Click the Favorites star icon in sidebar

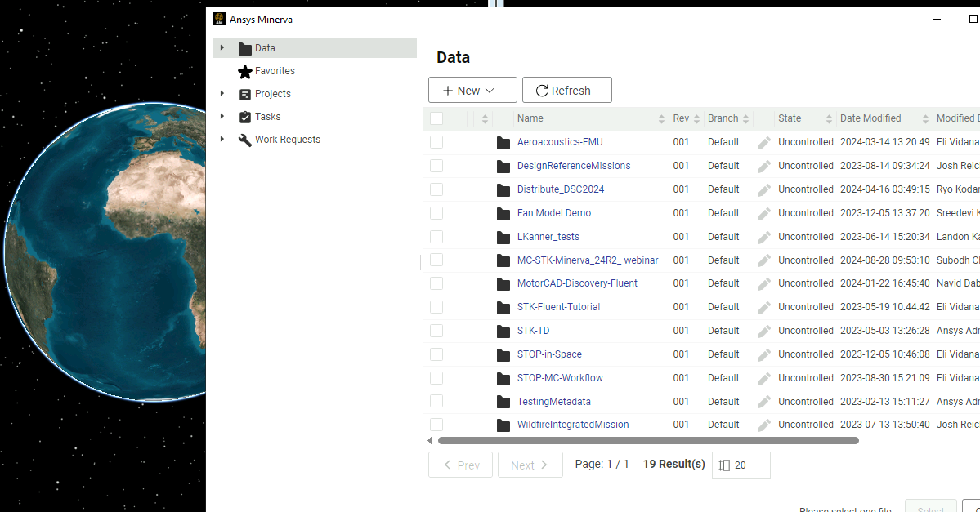click(x=245, y=71)
